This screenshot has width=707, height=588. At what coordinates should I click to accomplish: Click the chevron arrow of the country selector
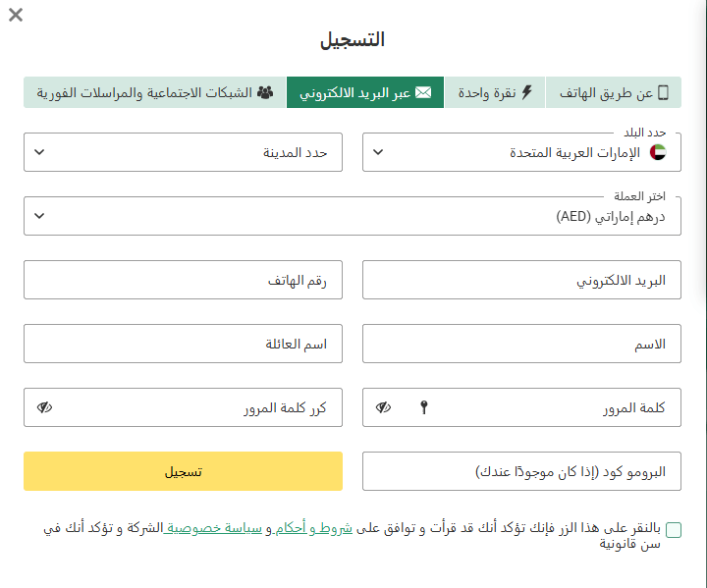coord(378,152)
